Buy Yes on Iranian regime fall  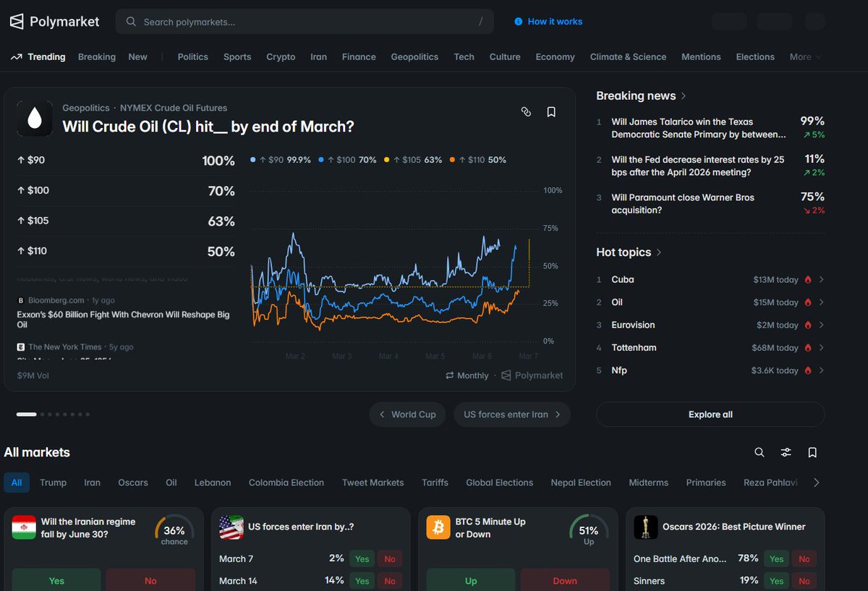click(x=56, y=580)
